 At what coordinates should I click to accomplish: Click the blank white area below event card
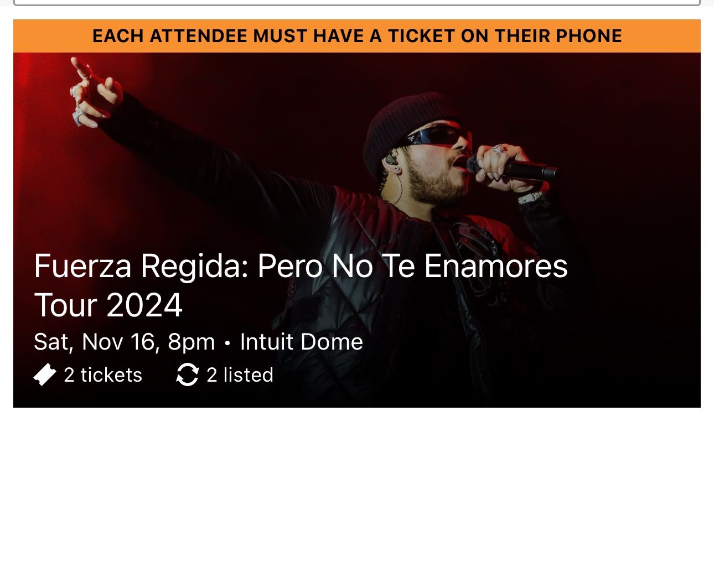(357, 498)
